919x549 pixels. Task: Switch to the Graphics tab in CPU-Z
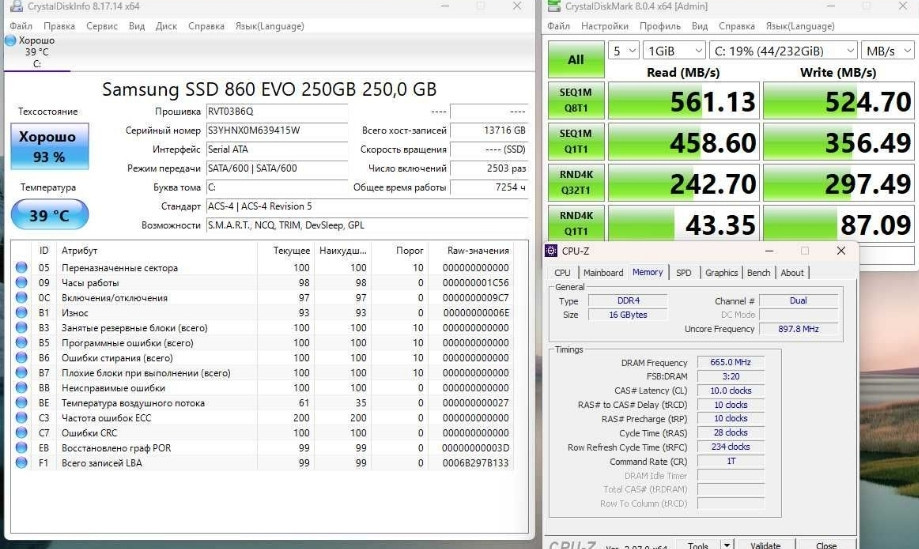(721, 272)
